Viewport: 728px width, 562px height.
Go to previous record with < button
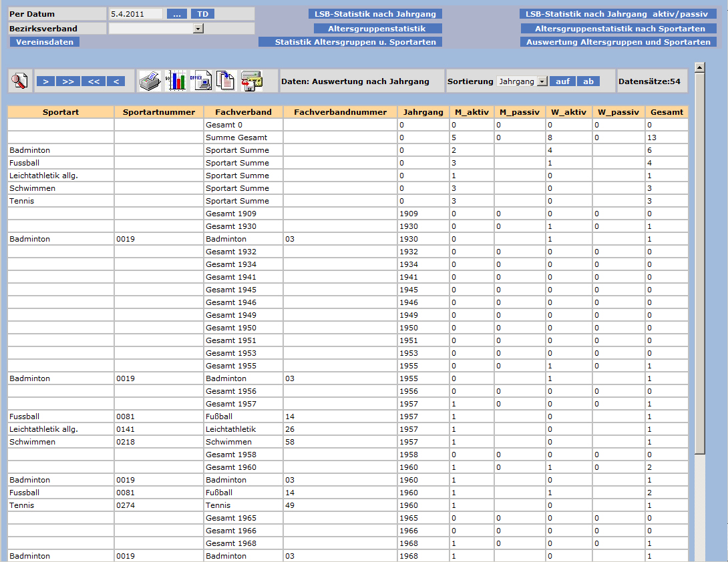(x=116, y=81)
